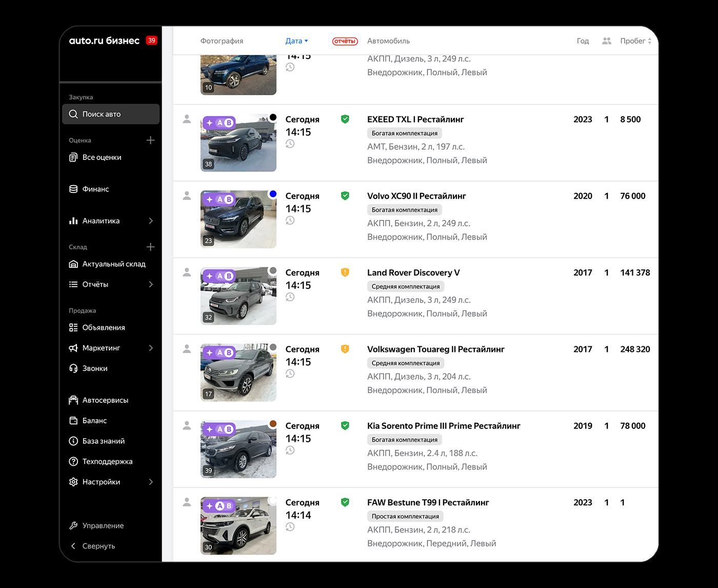
Task: Open the EXEED TXL I Рестайлинг listing
Action: (x=415, y=120)
